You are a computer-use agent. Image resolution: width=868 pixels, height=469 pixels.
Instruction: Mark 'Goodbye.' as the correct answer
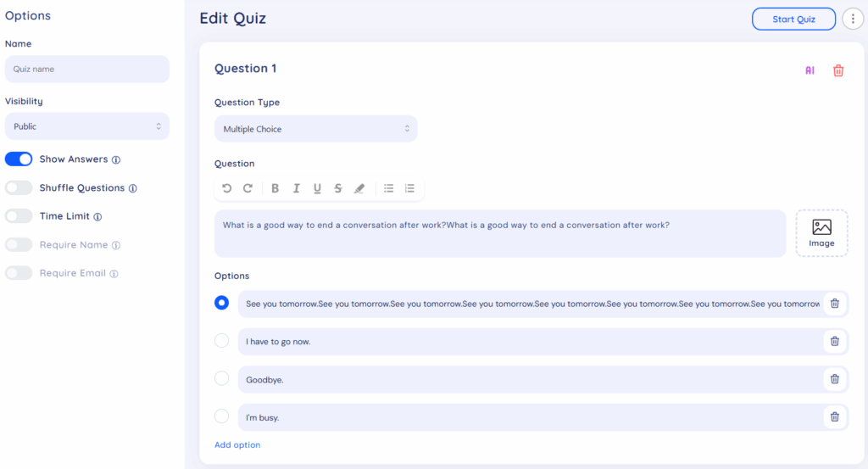pyautogui.click(x=222, y=378)
